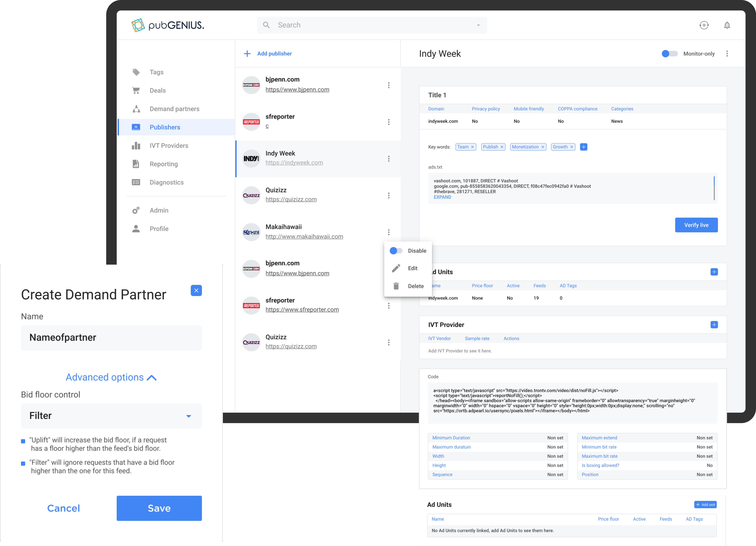Viewport: 756px width, 546px height.
Task: Open the Bid floor control Filter dropdown
Action: pyautogui.click(x=111, y=416)
